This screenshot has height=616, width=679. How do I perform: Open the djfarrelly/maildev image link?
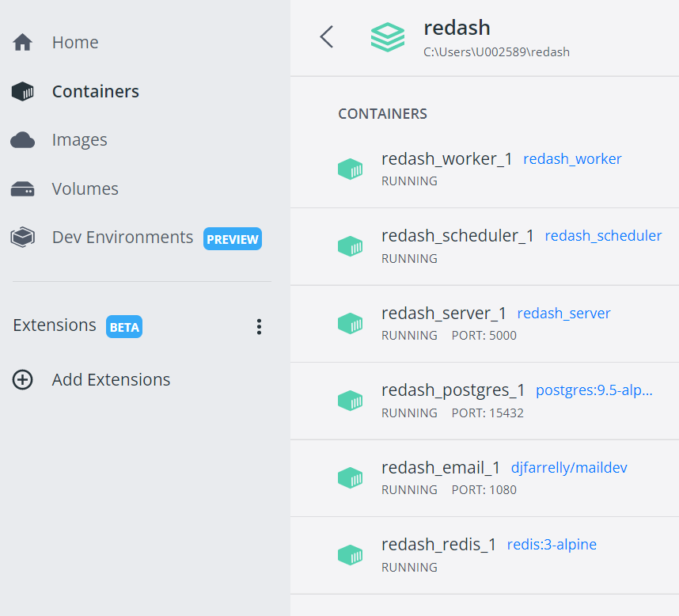click(x=569, y=468)
